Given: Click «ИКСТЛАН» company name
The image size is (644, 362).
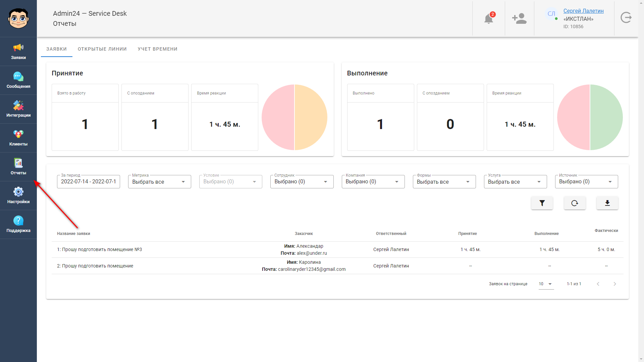Looking at the screenshot, I should click(578, 19).
